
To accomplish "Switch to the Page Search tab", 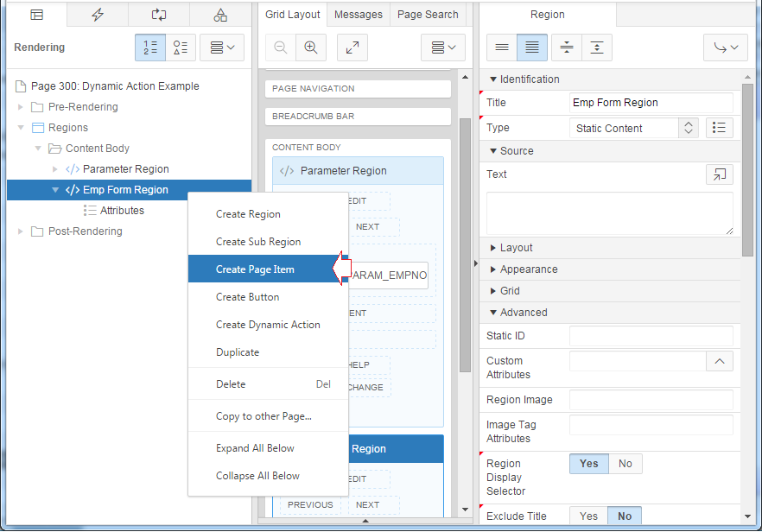I will (x=428, y=15).
